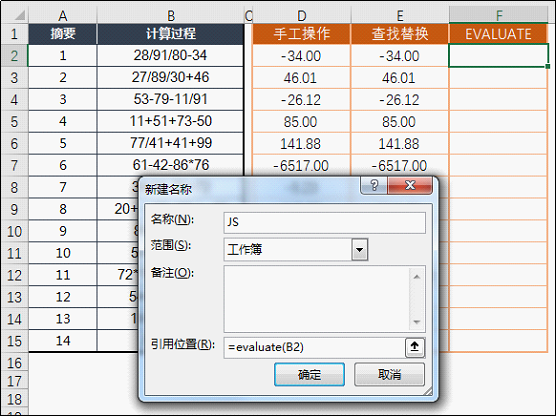
Task: Click the collapse dialog range selector icon
Action: click(x=414, y=347)
